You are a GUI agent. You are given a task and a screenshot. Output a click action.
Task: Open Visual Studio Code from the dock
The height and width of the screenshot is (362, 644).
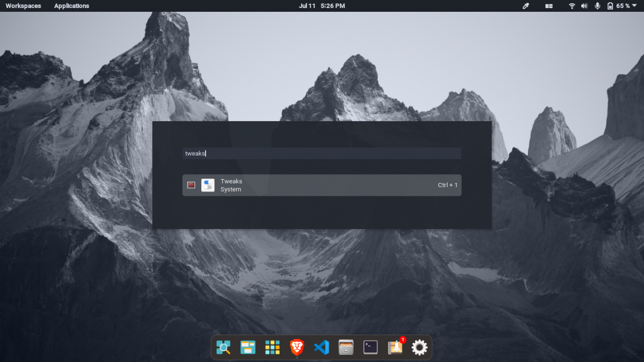321,347
